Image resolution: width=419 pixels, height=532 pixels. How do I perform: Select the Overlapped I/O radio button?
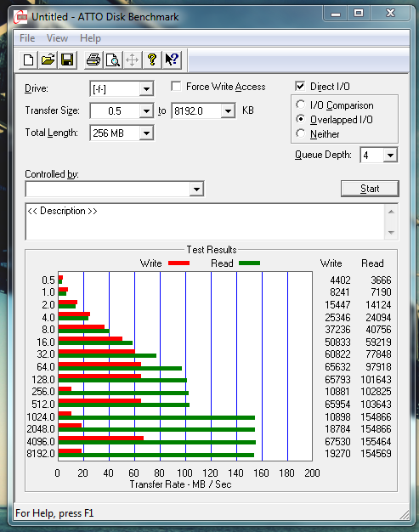(x=300, y=119)
